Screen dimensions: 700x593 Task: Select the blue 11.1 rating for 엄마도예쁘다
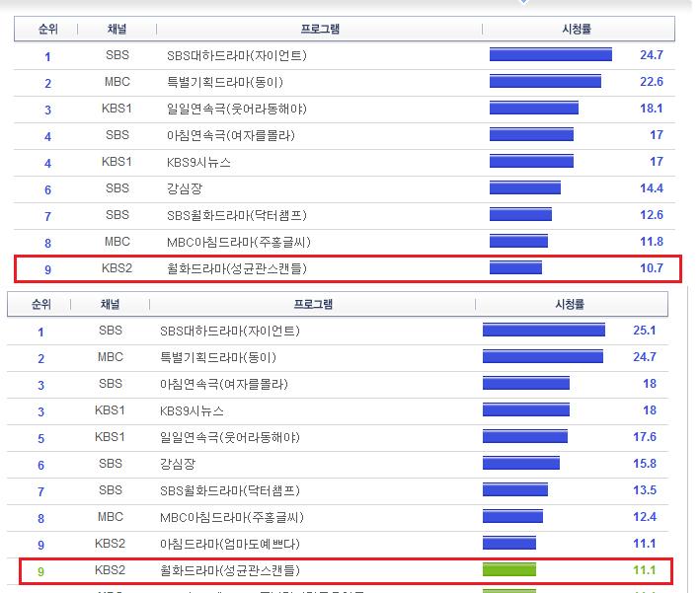[x=644, y=544]
